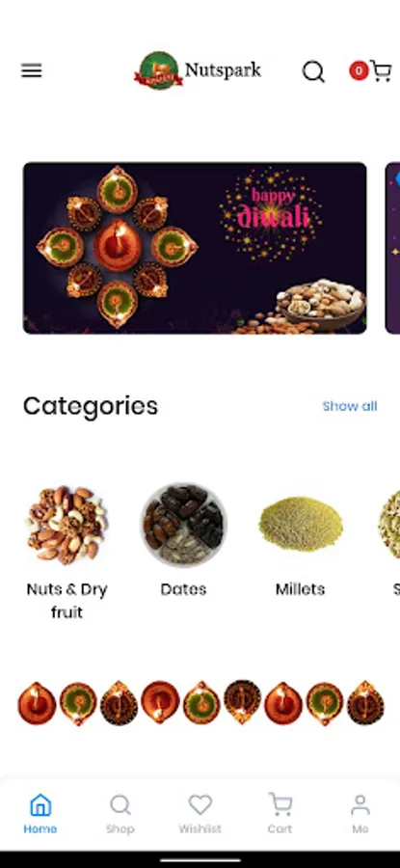Go to the Cart tab in bottom bar
Viewport: 400px width, 868px height.
[x=280, y=814]
